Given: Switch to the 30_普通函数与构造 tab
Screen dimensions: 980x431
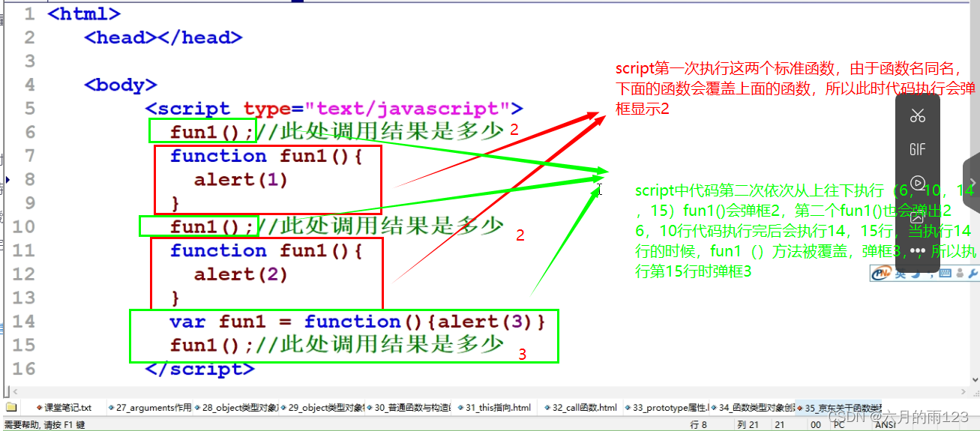Looking at the screenshot, I should pos(409,408).
